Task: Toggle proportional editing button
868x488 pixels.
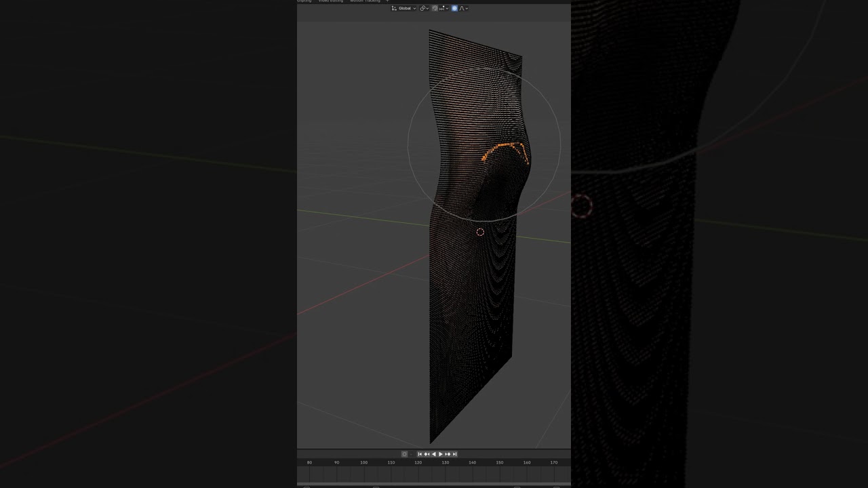Action: click(454, 8)
